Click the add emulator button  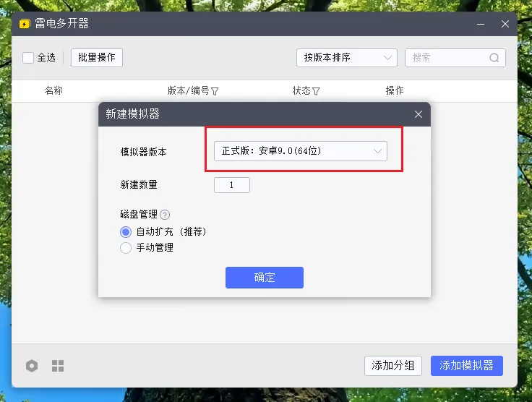[x=466, y=366]
